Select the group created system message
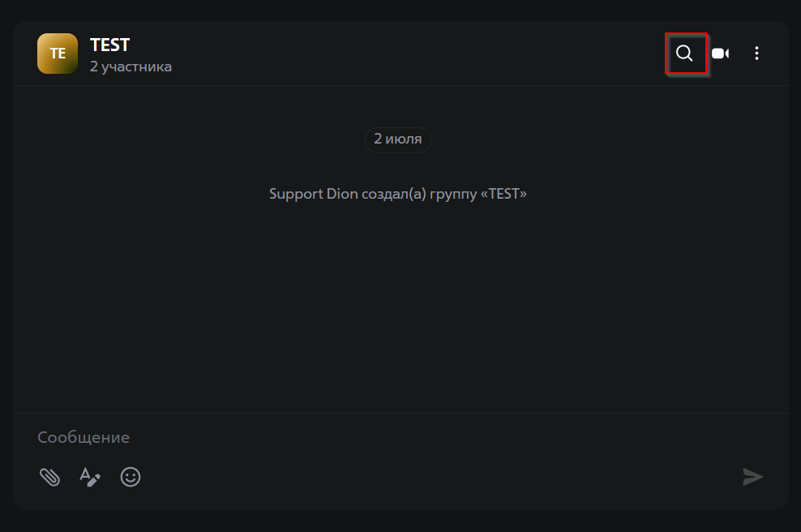The image size is (801, 532). (x=397, y=195)
